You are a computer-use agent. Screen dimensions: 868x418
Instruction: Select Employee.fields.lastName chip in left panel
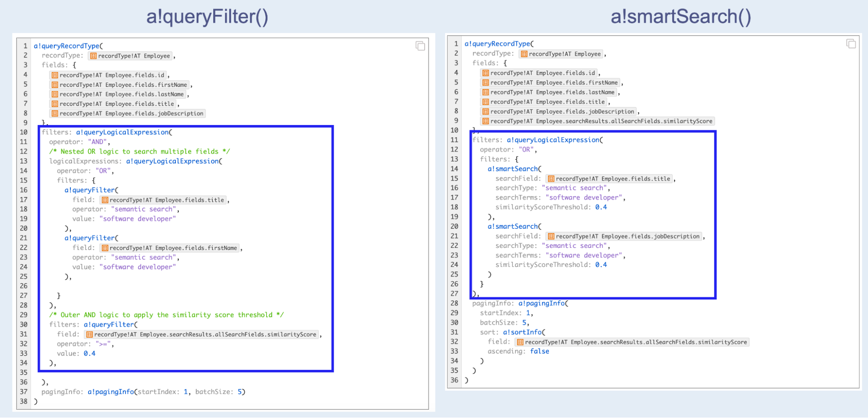coord(118,94)
